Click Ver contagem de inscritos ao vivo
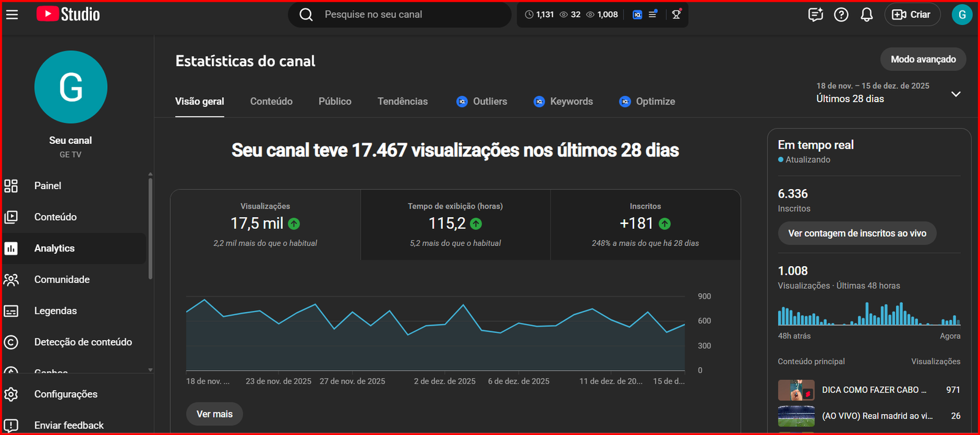 (857, 233)
